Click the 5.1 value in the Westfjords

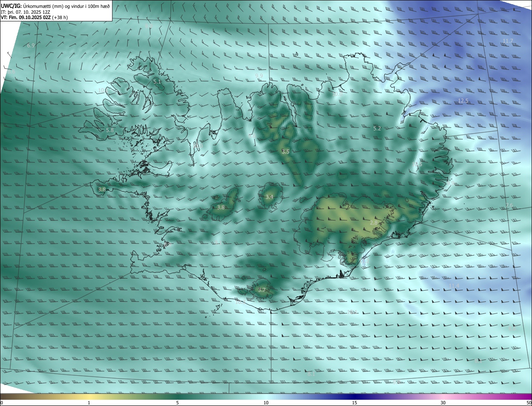tap(157, 81)
